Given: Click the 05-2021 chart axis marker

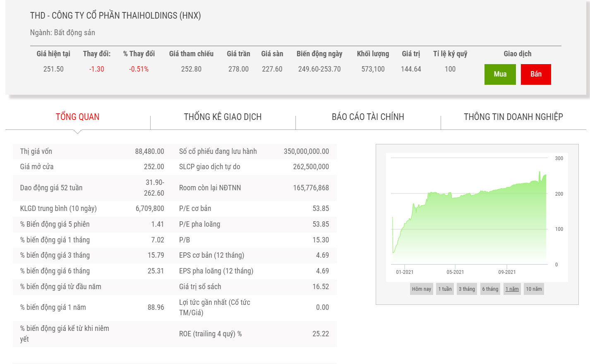Looking at the screenshot, I should [455, 272].
